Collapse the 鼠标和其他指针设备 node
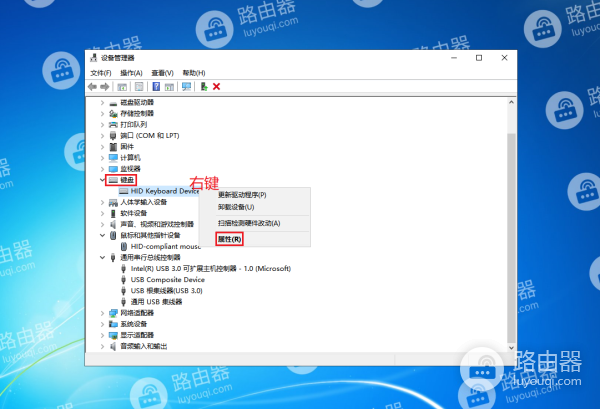 pos(102,235)
